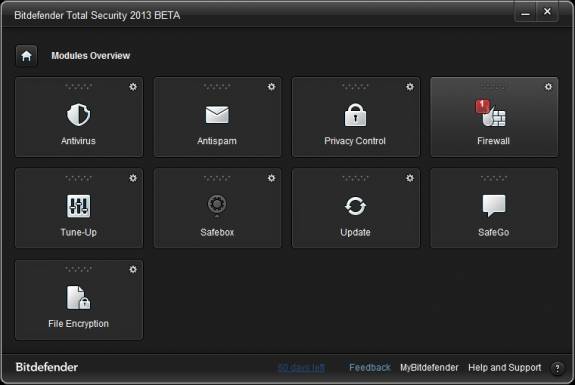The height and width of the screenshot is (385, 575).
Task: Open the Update refresh arrows icon
Action: (x=355, y=206)
